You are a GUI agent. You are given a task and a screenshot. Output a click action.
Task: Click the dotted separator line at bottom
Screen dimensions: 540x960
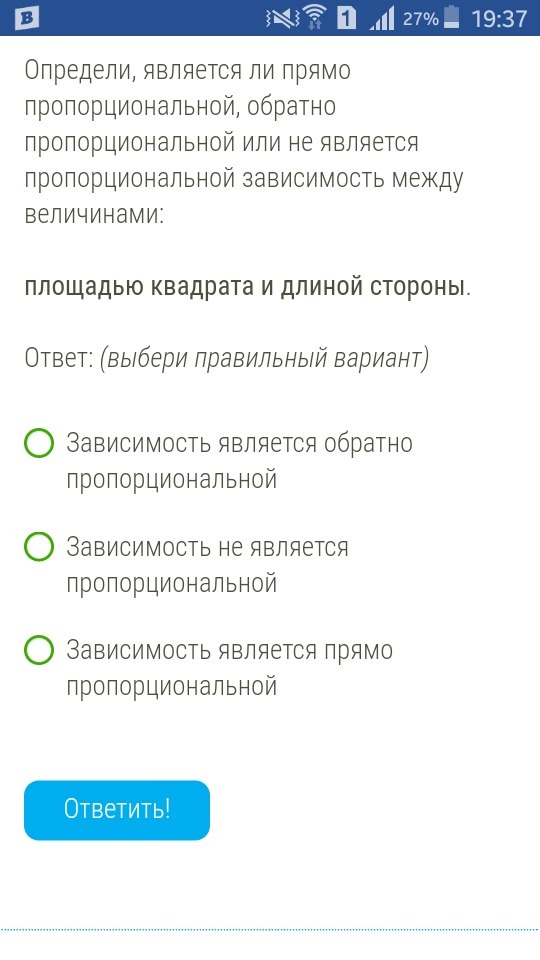[270, 930]
